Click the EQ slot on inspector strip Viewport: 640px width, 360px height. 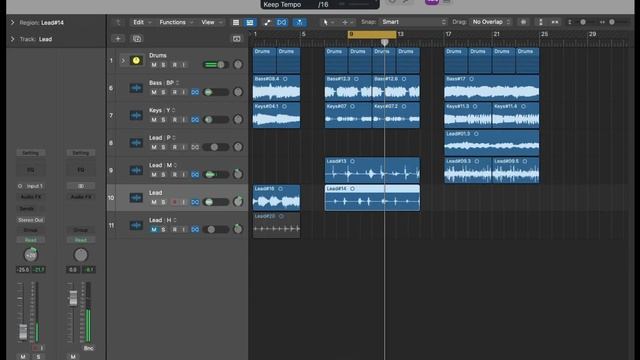(x=31, y=170)
